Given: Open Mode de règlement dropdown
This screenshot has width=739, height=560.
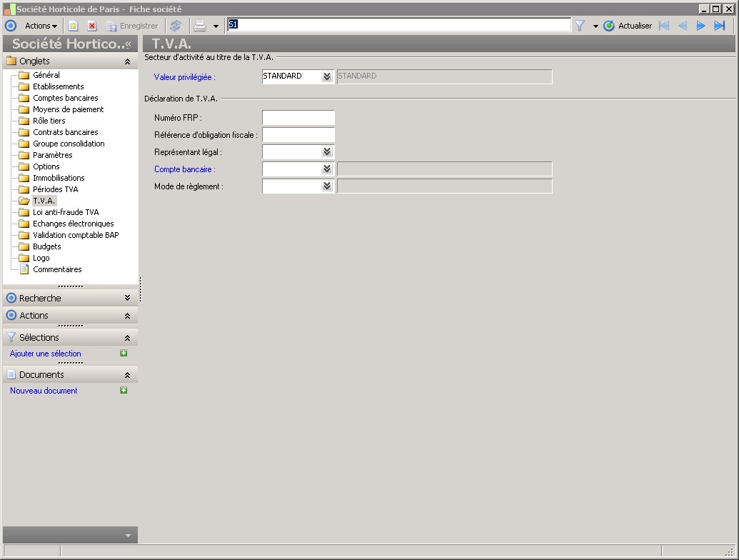Looking at the screenshot, I should (327, 186).
